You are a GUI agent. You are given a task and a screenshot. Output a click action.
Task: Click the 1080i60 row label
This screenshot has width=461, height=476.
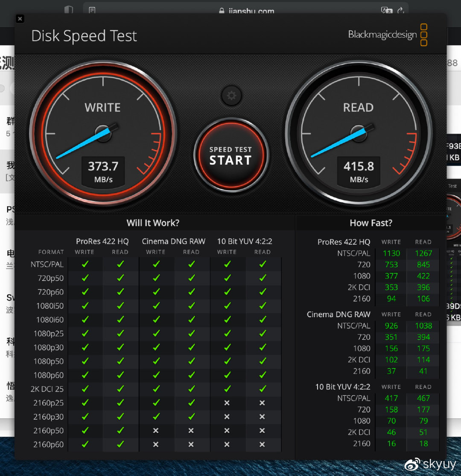(50, 320)
